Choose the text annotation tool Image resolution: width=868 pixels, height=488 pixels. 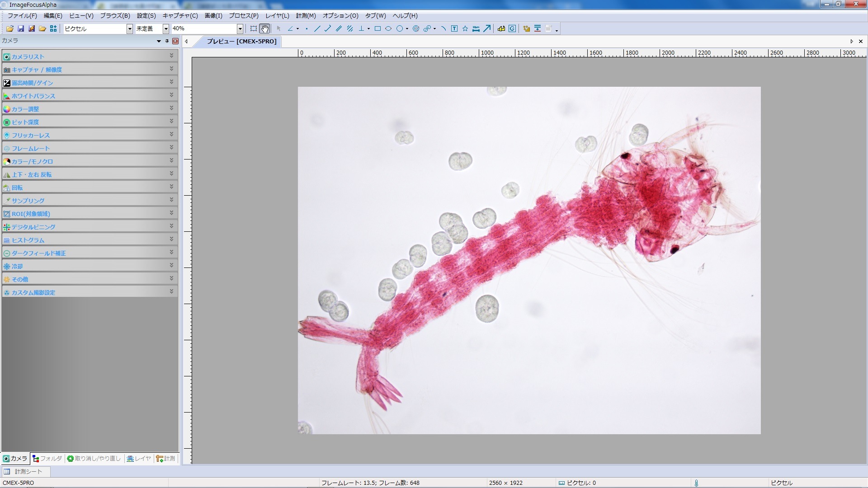454,28
